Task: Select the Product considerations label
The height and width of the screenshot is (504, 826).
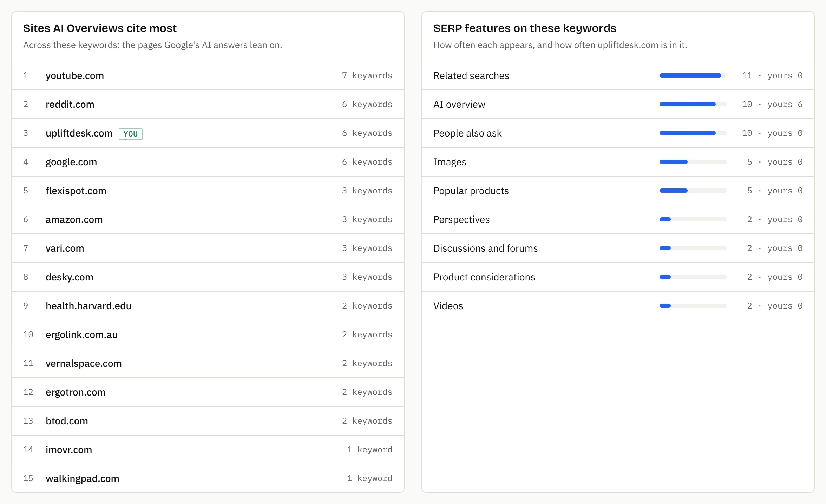Action: 484,277
